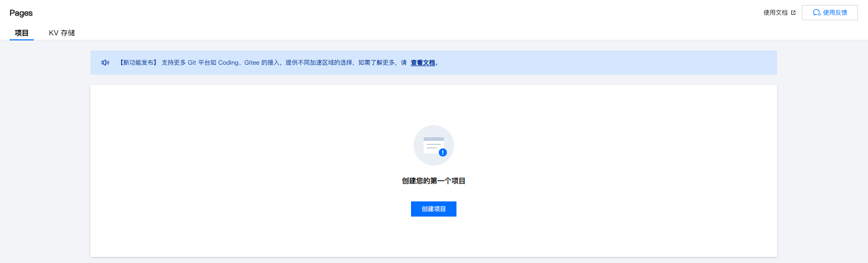
Task: Click the 创建项目 button
Action: pyautogui.click(x=433, y=209)
